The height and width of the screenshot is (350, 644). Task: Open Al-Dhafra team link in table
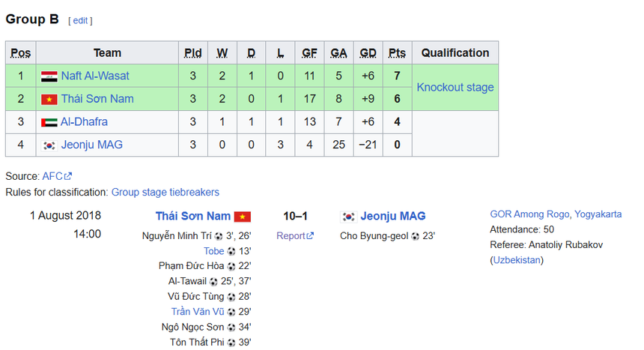pos(84,121)
